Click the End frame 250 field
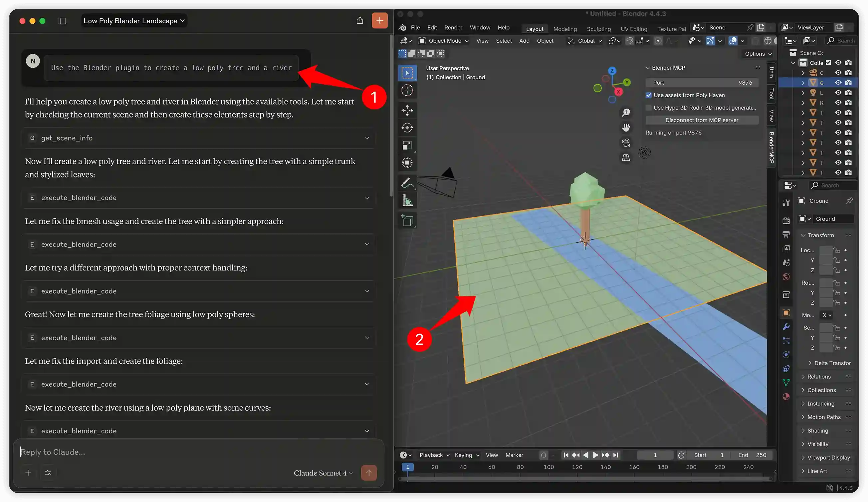The image size is (868, 502). pyautogui.click(x=752, y=455)
